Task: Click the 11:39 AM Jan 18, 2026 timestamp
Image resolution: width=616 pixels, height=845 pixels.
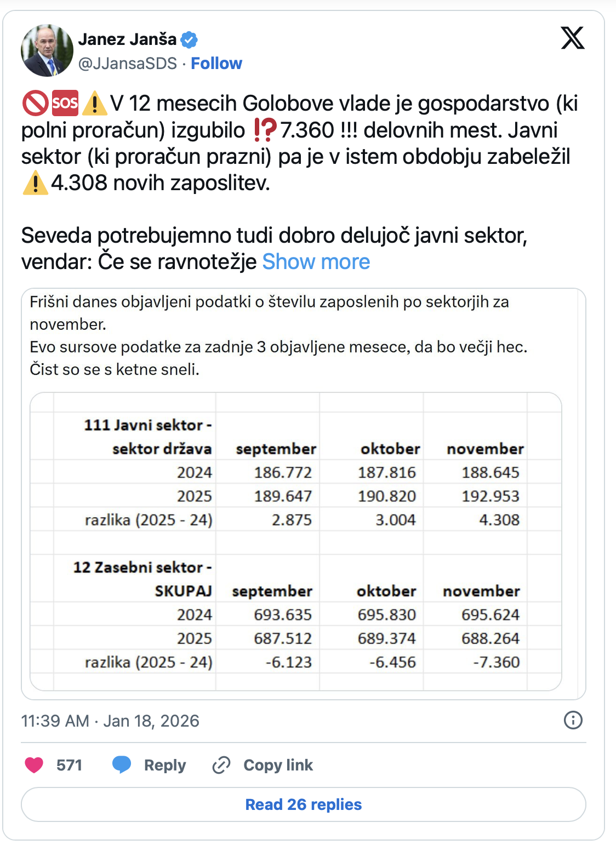Action: 110,721
